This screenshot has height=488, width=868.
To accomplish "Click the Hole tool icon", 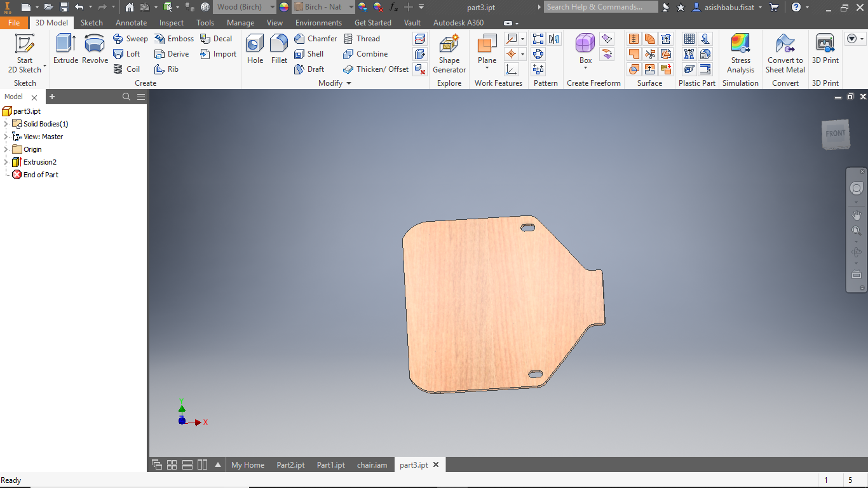I will click(x=255, y=50).
